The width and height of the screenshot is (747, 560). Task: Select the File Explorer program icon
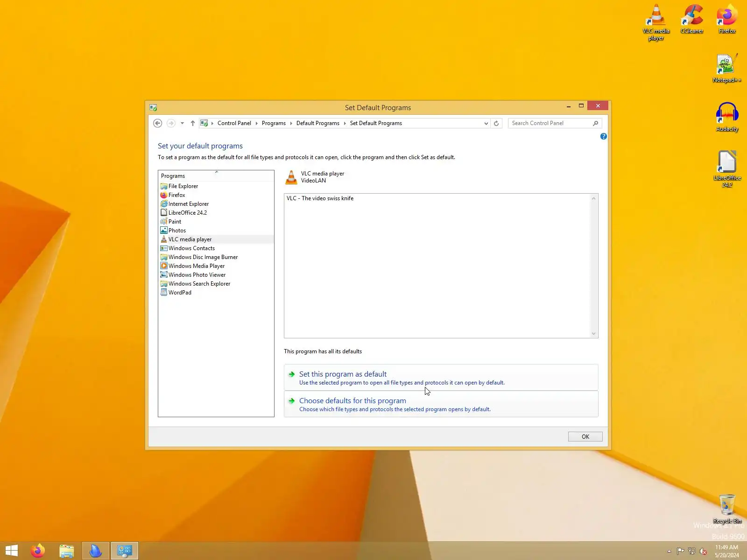coord(164,186)
